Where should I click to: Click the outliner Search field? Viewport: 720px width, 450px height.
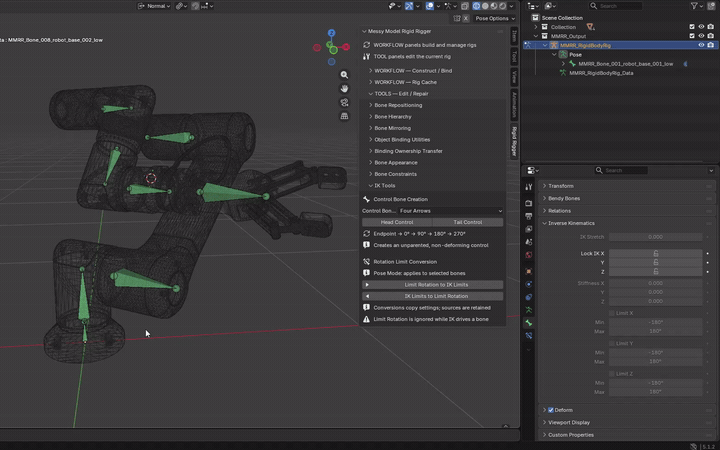[x=616, y=6]
